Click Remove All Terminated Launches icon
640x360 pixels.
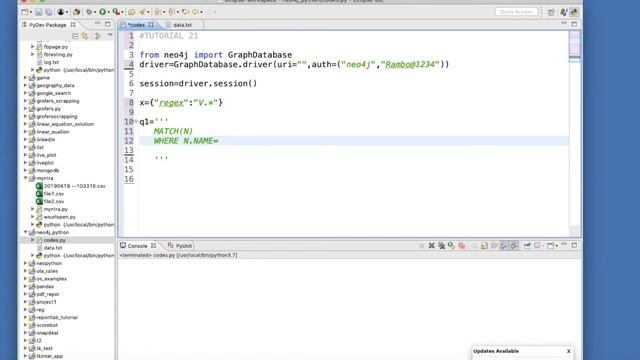click(x=442, y=245)
